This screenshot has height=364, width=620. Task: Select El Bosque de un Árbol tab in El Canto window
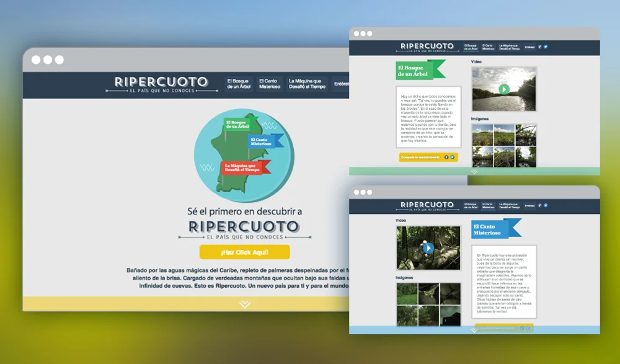pos(471,206)
